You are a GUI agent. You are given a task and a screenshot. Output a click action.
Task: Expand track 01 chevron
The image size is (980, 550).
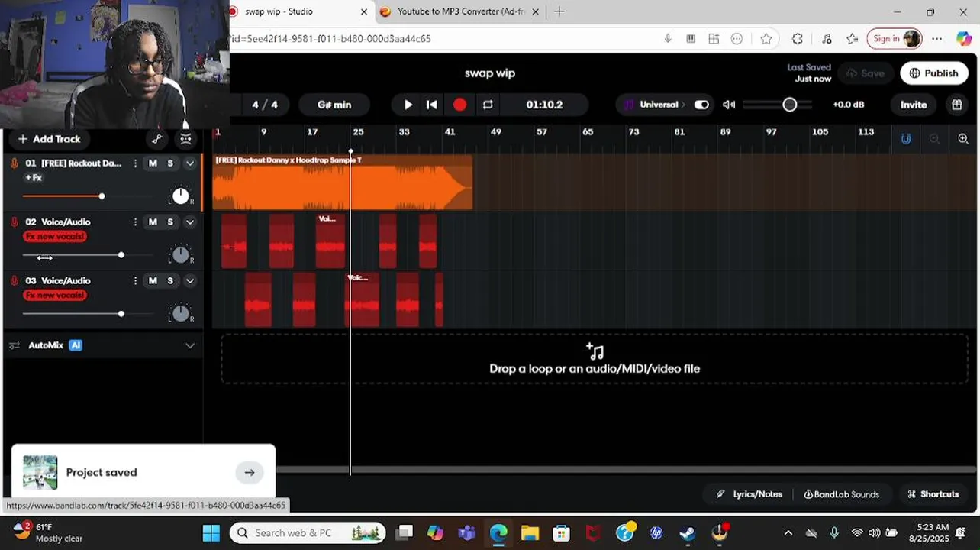[190, 163]
